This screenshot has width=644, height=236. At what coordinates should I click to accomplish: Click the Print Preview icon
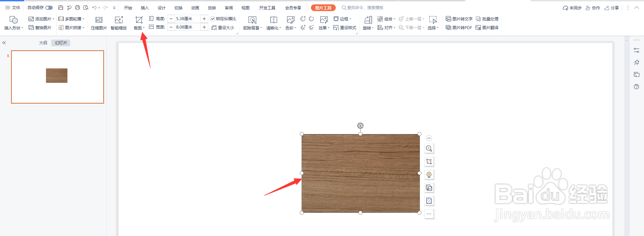pos(86,8)
